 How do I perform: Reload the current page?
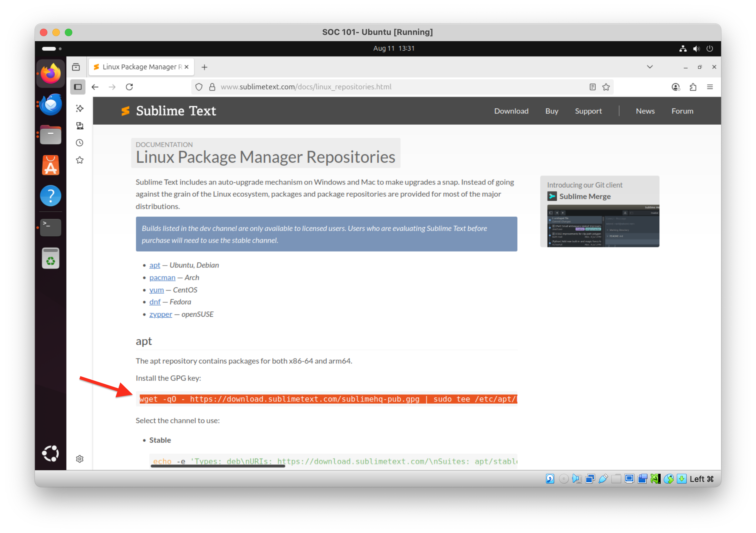pyautogui.click(x=129, y=87)
